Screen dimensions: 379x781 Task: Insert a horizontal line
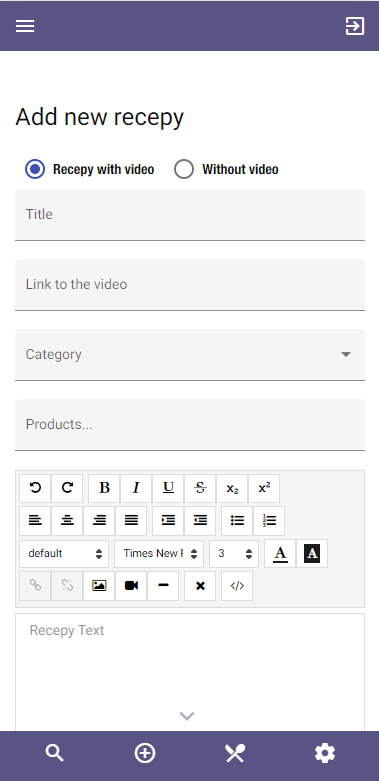tap(163, 586)
